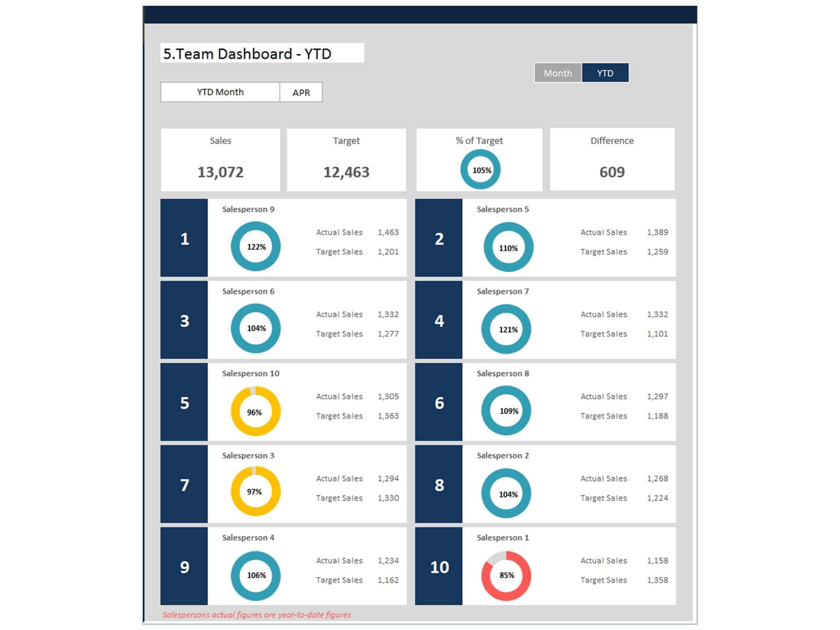This screenshot has height=630, width=840.
Task: Select the Salesperson 5 name label
Action: point(503,210)
